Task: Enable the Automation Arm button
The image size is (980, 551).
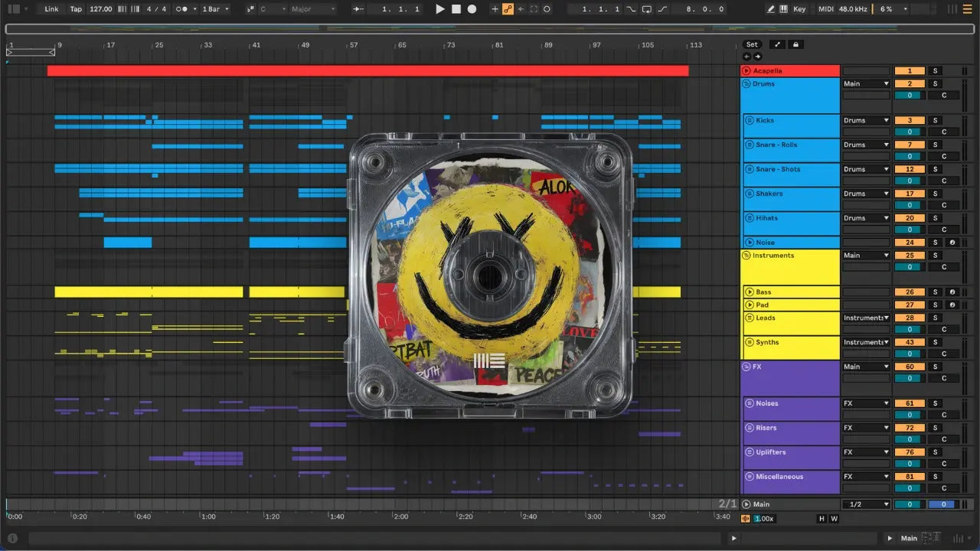Action: click(507, 9)
